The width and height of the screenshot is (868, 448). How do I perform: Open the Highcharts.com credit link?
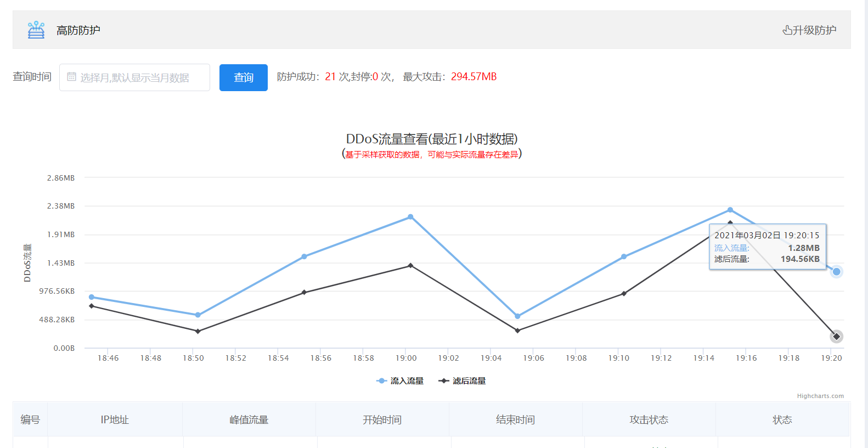point(820,396)
